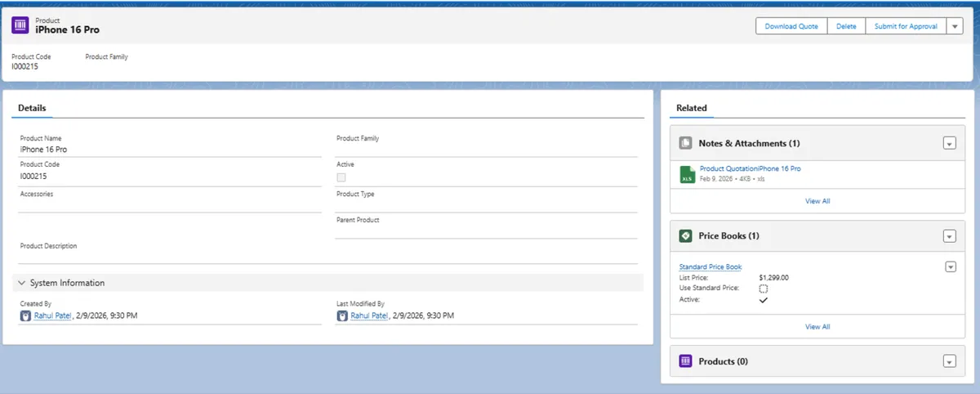Click the Notes & Attachments (1) heading

749,143
